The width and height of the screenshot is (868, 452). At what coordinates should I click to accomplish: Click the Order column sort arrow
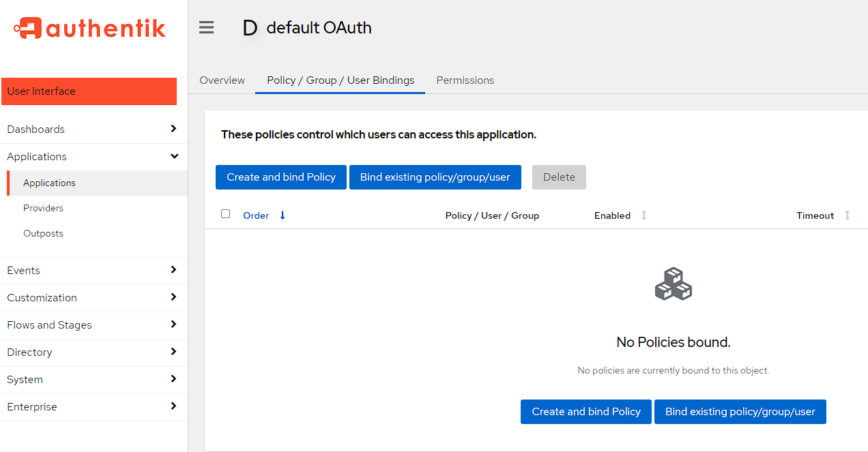point(283,215)
